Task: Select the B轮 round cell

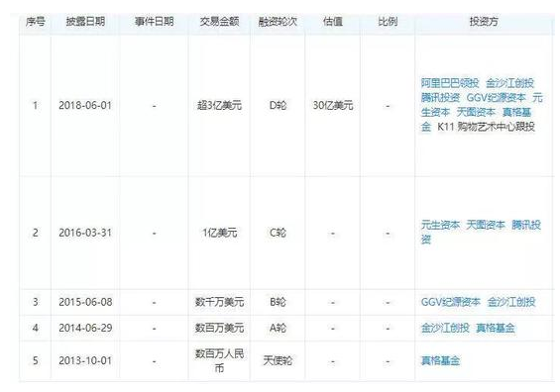Action: (278, 302)
